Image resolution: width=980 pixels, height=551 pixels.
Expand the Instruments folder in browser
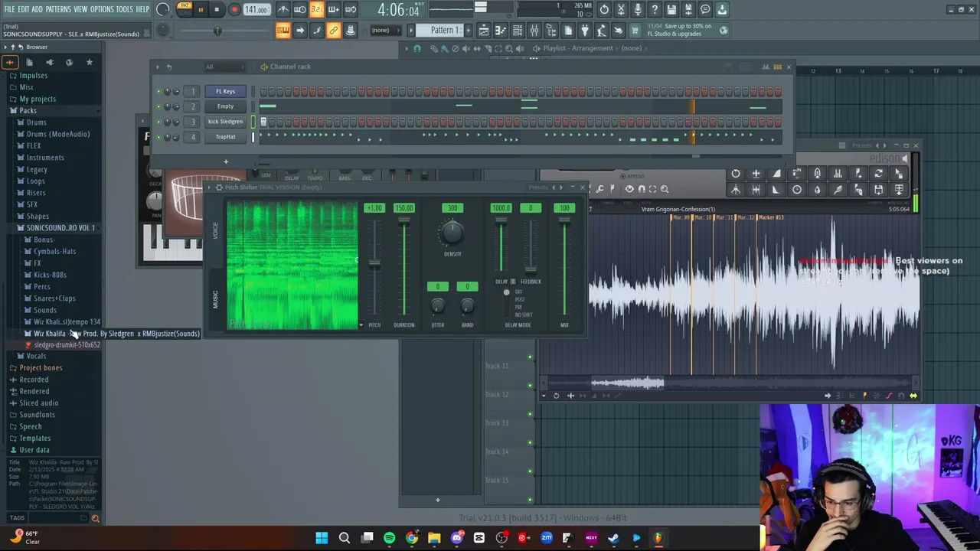[45, 158]
